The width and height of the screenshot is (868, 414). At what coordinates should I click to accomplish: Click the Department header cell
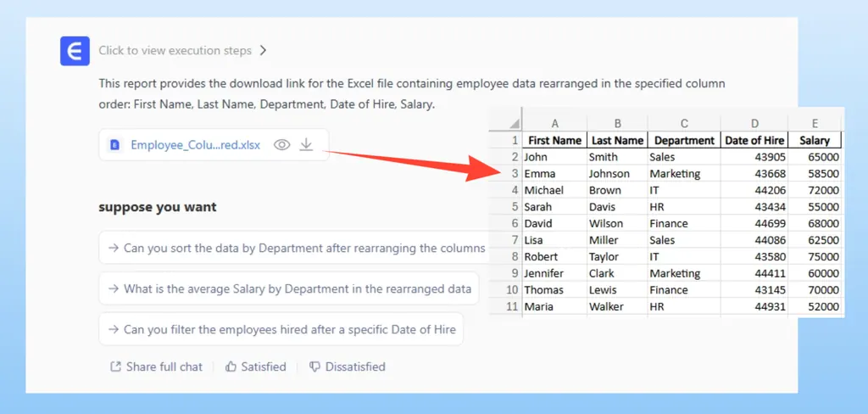coord(684,140)
